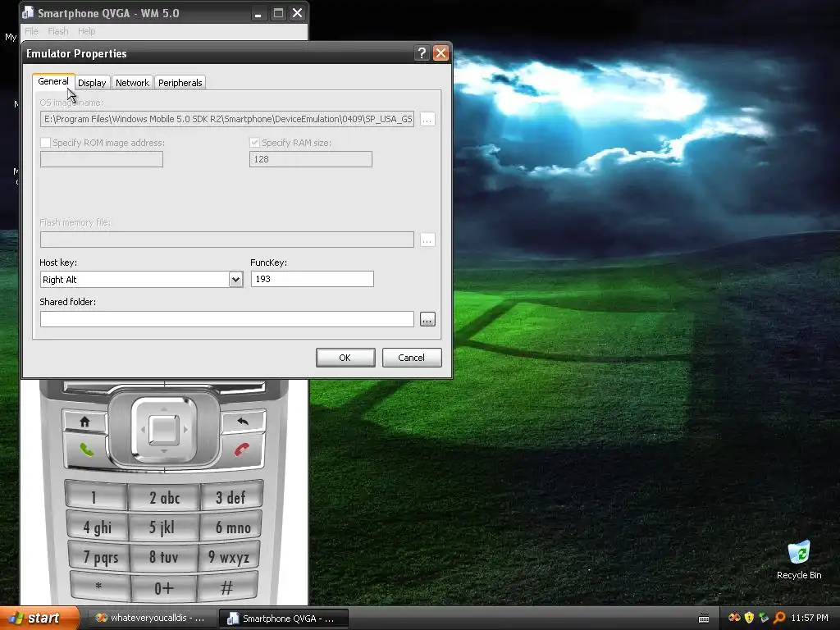The height and width of the screenshot is (630, 840).
Task: Click the OS image name path field
Action: (226, 119)
